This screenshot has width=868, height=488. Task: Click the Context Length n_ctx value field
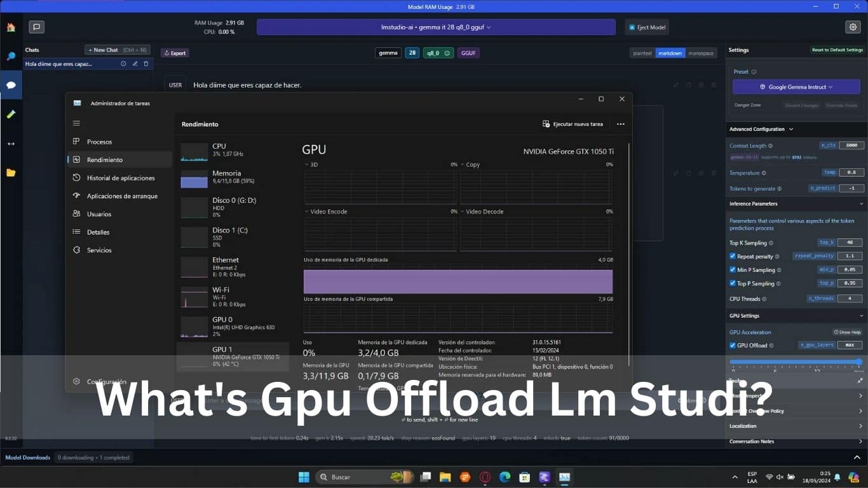851,145
